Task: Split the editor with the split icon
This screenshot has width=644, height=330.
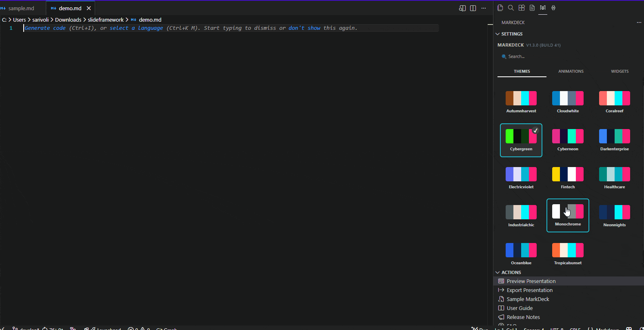Action: [473, 8]
